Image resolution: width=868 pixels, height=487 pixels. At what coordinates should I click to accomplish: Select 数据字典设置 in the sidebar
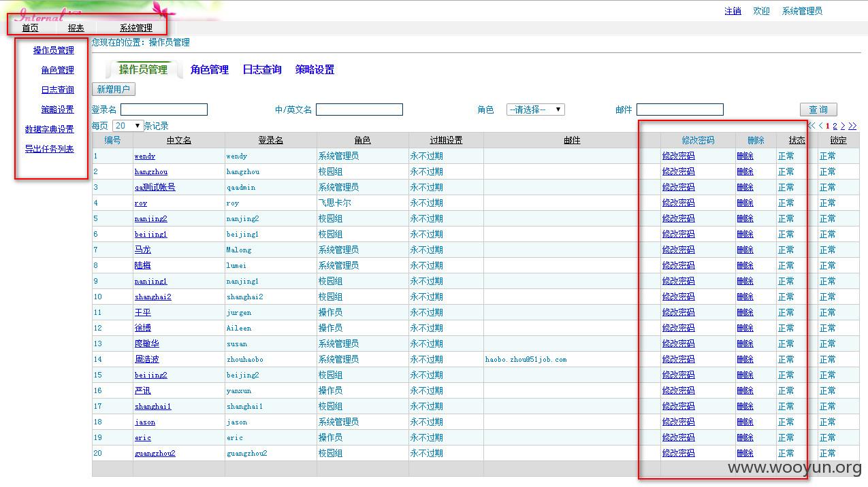pyautogui.click(x=50, y=129)
